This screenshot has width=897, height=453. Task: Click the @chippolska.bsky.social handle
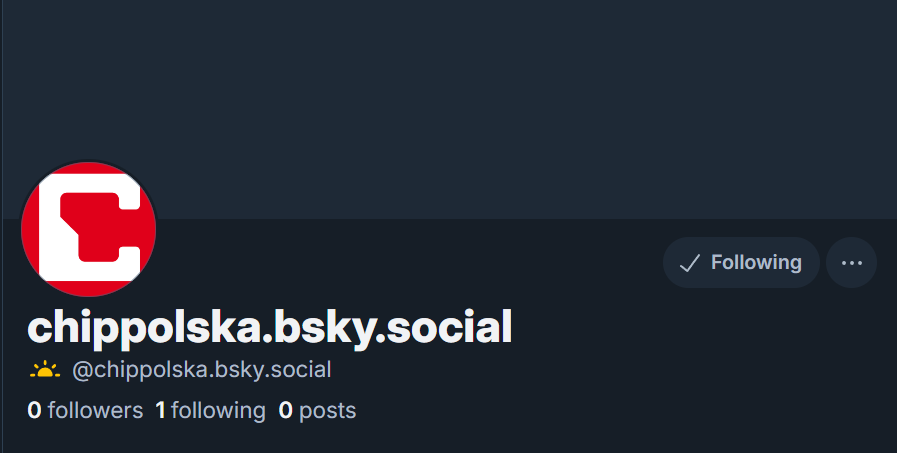click(x=201, y=370)
